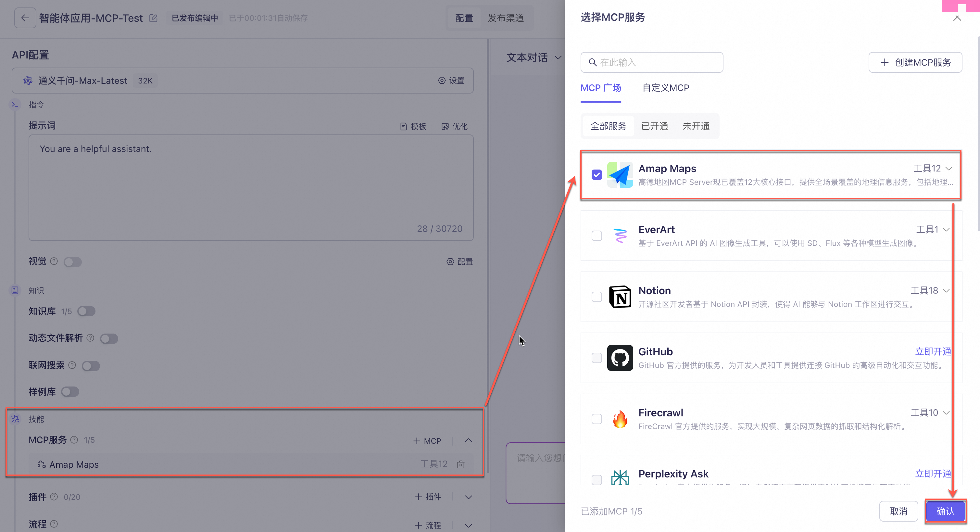Image resolution: width=980 pixels, height=532 pixels.
Task: Click the GitHub logo icon
Action: [620, 358]
